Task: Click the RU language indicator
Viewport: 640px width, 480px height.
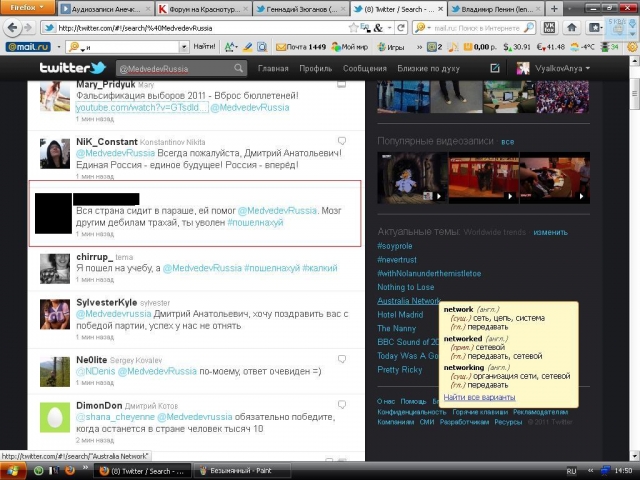Action: [571, 471]
